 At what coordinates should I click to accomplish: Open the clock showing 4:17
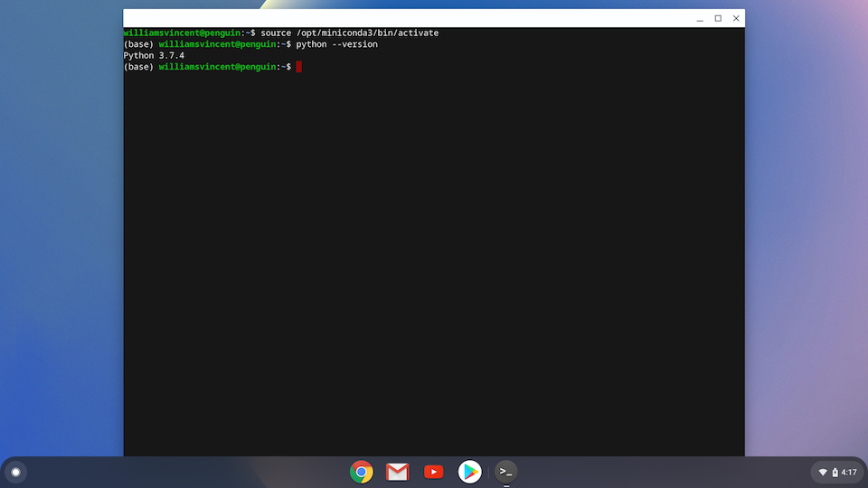coord(849,473)
